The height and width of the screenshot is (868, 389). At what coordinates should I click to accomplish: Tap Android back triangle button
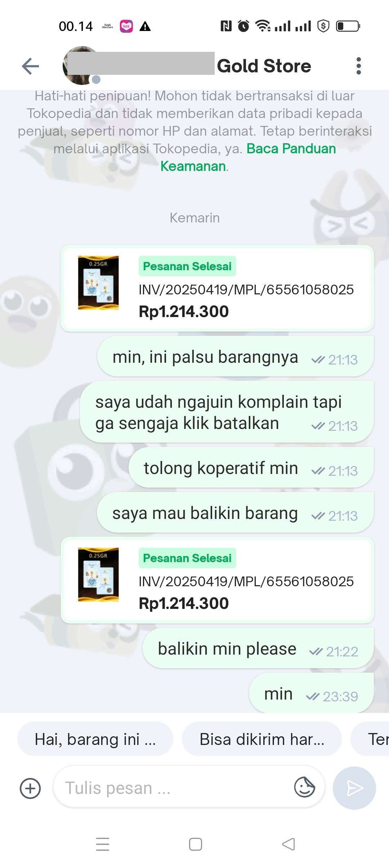tap(289, 844)
